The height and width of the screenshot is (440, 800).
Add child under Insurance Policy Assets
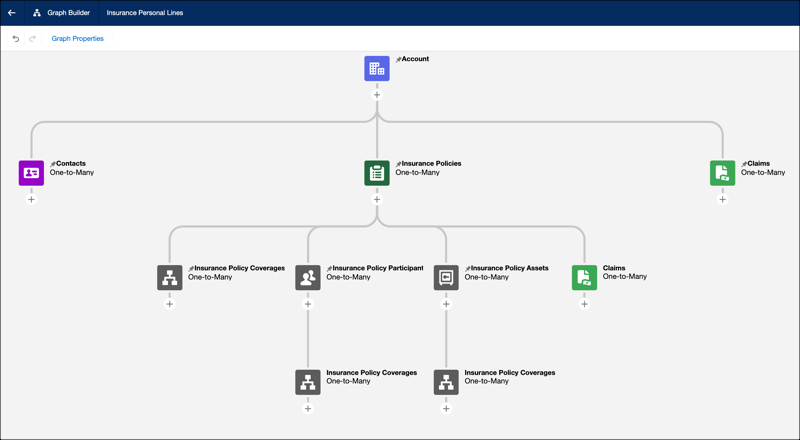click(x=446, y=304)
